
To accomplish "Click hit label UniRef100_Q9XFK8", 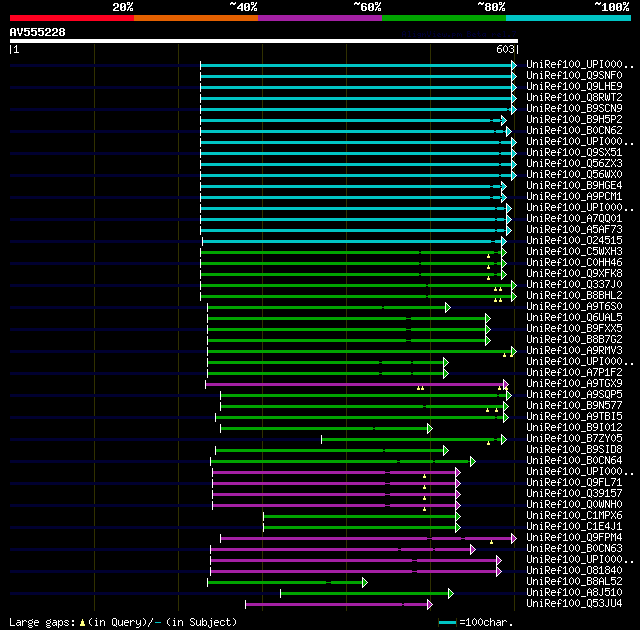I will coord(574,274).
